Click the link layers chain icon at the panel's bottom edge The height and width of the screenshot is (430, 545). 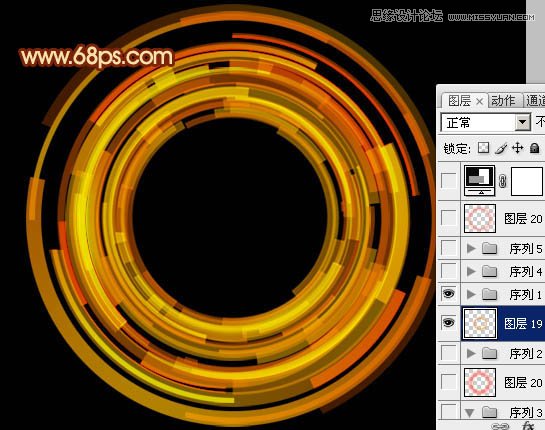pos(499,426)
